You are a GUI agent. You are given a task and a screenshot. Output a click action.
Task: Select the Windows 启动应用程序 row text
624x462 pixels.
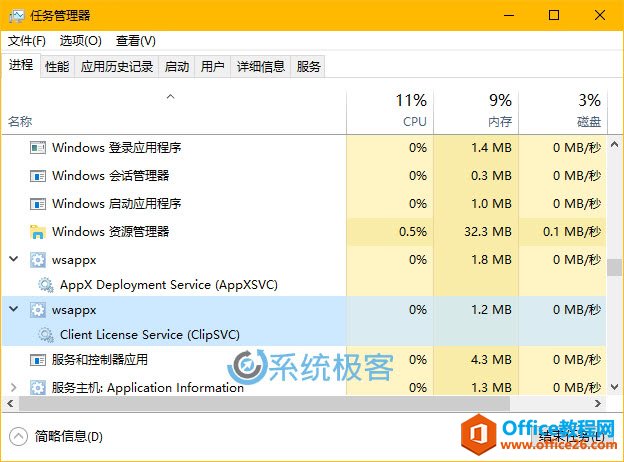click(117, 204)
